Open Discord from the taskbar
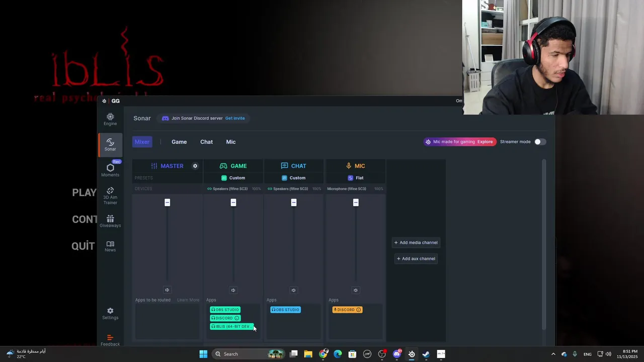 (x=397, y=354)
